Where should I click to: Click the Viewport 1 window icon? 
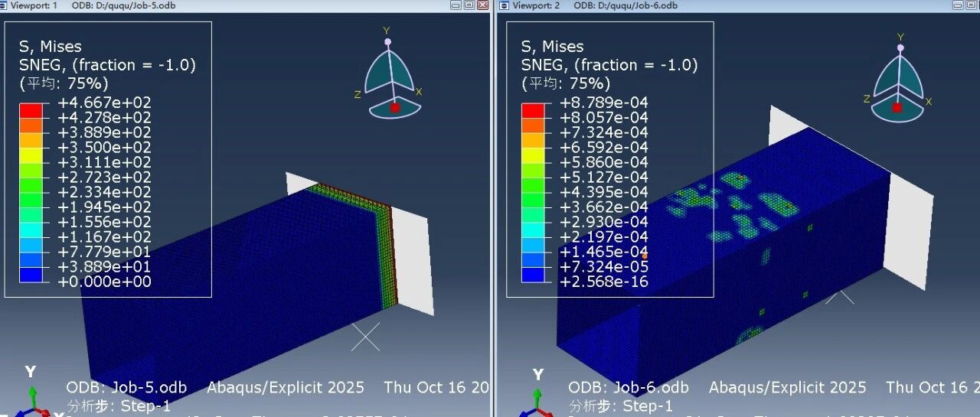coord(4,5)
